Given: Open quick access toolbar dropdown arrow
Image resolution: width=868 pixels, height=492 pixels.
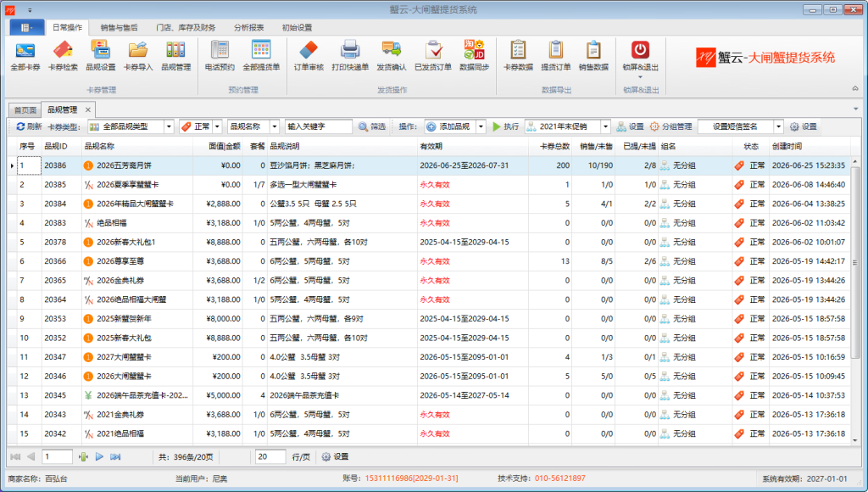Looking at the screenshot, I should coord(30,10).
